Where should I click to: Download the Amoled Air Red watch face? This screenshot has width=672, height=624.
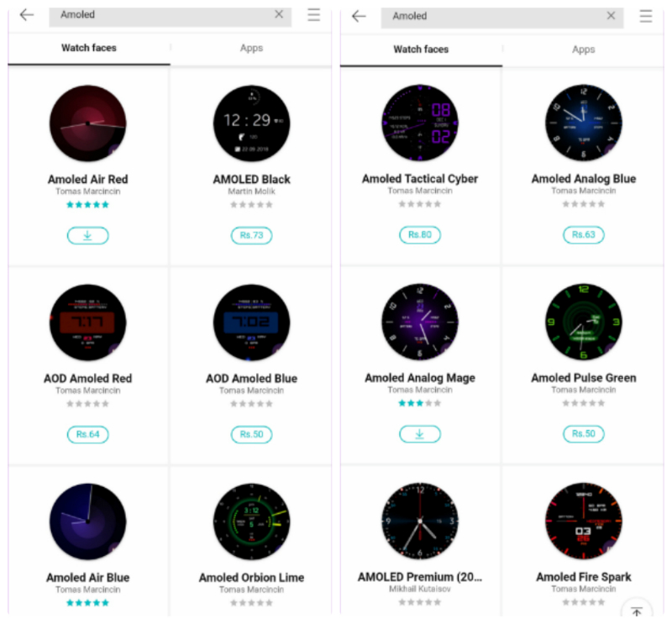(x=87, y=236)
